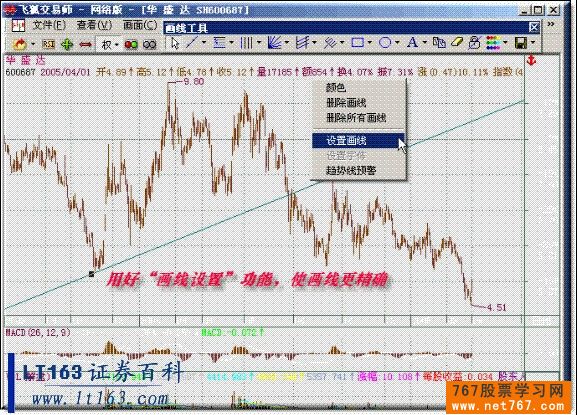Expand the parallel vertical lines tool dropdown
577x415 pixels.
259,43
